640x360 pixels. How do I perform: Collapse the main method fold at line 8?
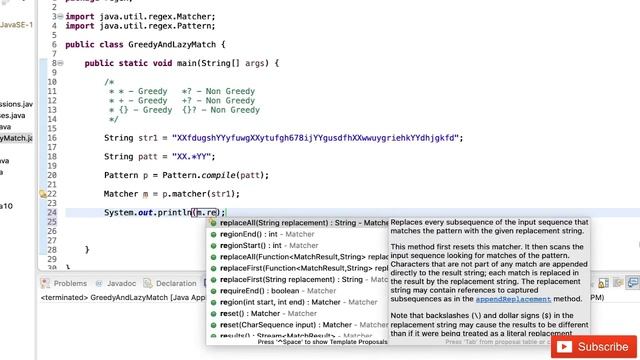60,63
